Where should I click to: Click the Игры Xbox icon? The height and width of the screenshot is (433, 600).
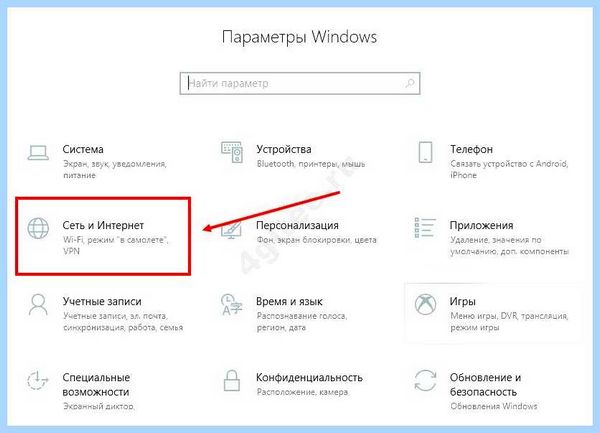(426, 304)
